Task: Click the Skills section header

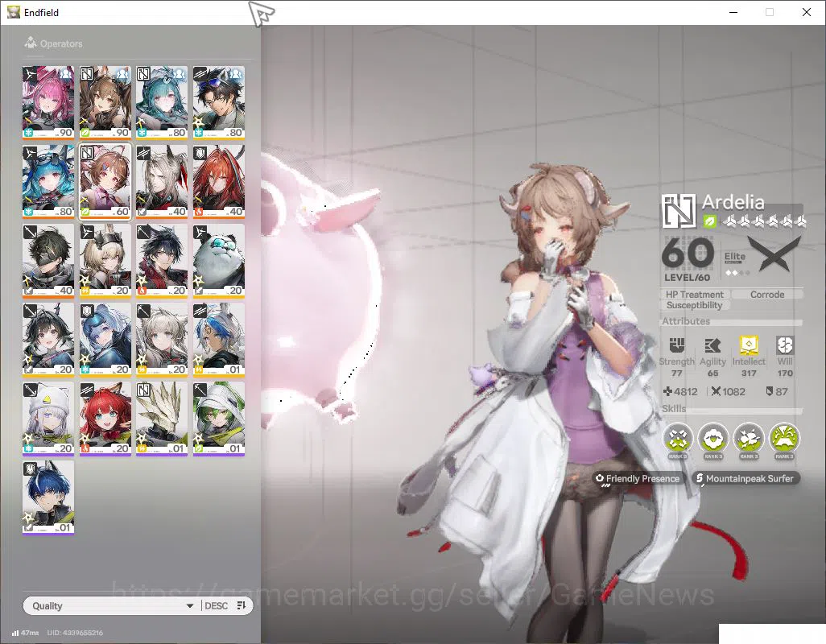Action: [x=674, y=409]
